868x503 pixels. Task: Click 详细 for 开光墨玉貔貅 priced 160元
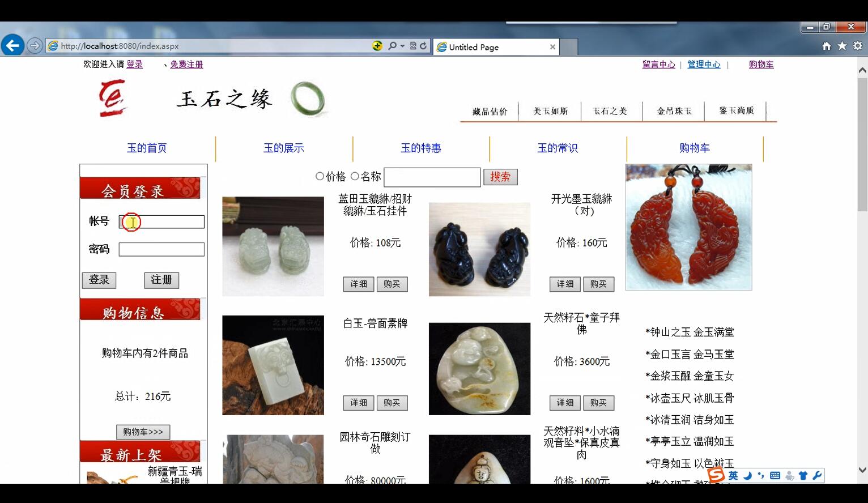click(x=565, y=284)
